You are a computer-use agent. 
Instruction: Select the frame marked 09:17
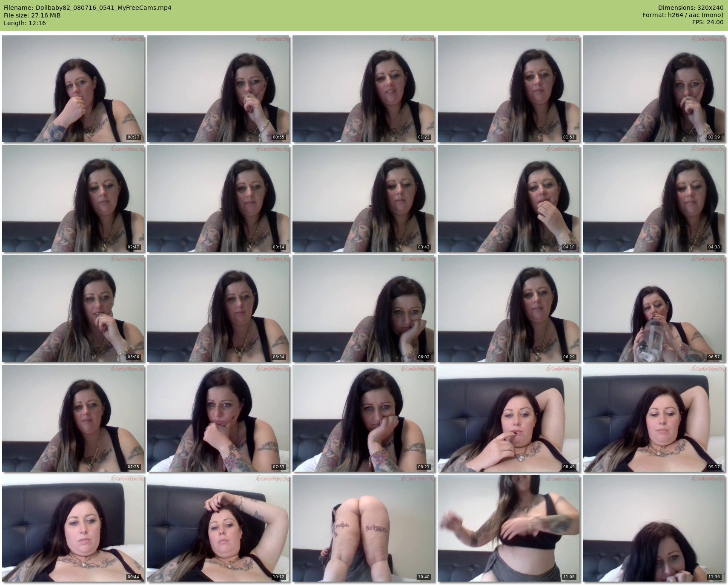pos(653,418)
